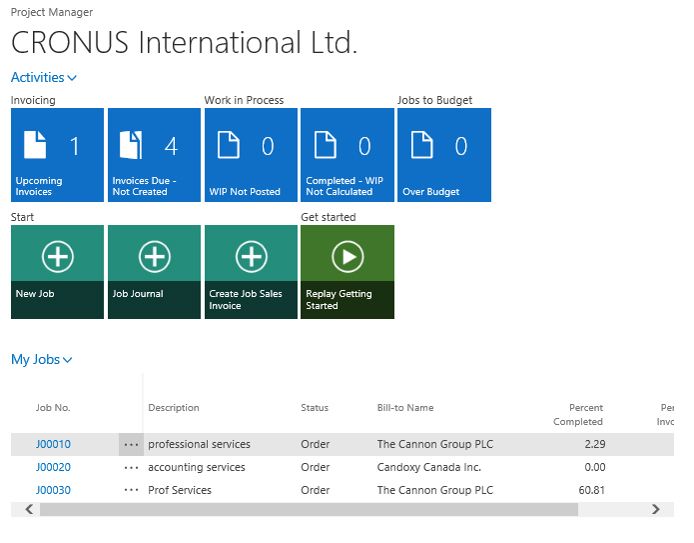The image size is (694, 543).
Task: Click 'Candoxy Canada Inc.' bill-to name
Action: 429,467
